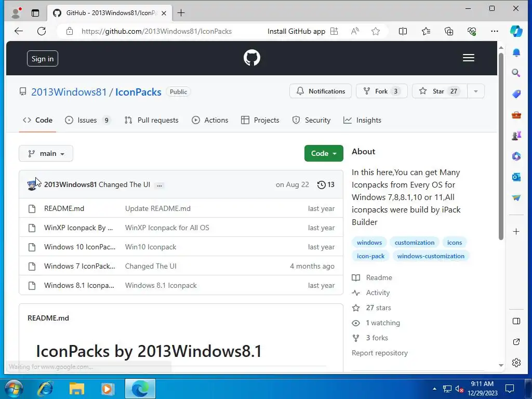
Task: Star the IconPacks repository
Action: [x=440, y=91]
